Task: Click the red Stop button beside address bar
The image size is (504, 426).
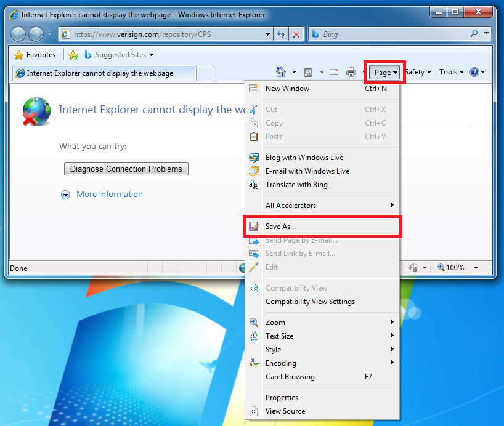Action: (x=296, y=34)
